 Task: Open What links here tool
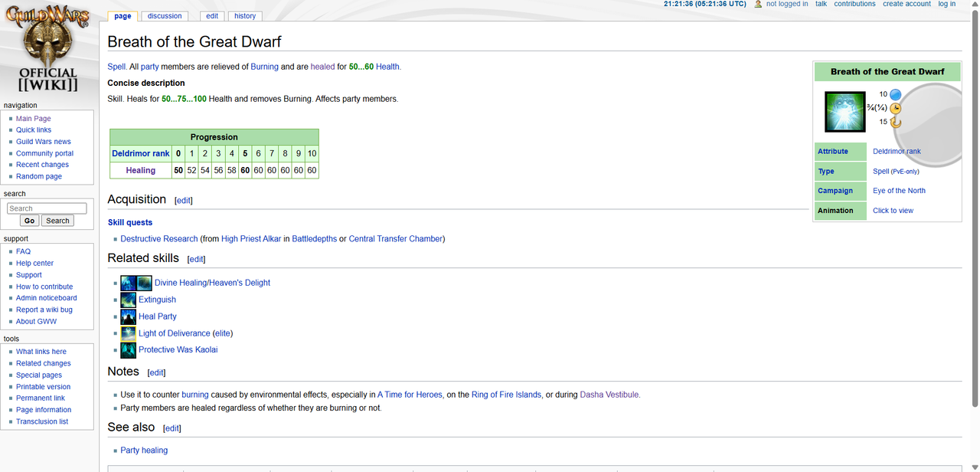[41, 352]
